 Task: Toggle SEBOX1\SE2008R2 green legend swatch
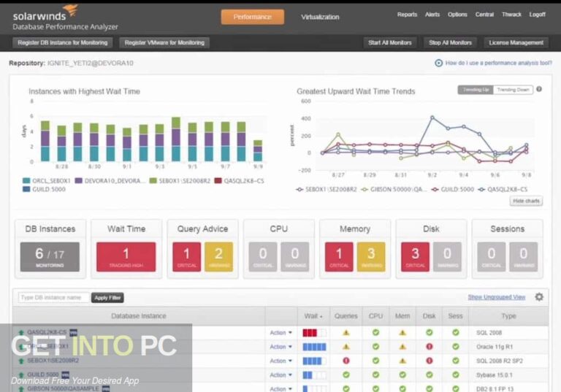click(153, 180)
